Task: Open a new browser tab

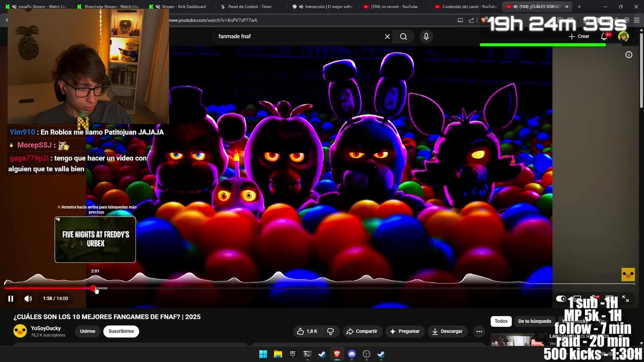Action: tap(579, 7)
